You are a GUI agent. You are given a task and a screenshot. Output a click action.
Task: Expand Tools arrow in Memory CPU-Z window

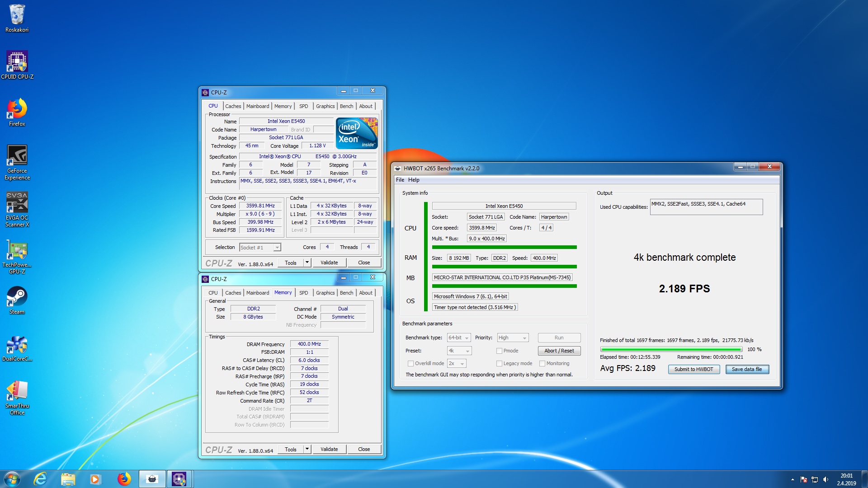(x=307, y=449)
